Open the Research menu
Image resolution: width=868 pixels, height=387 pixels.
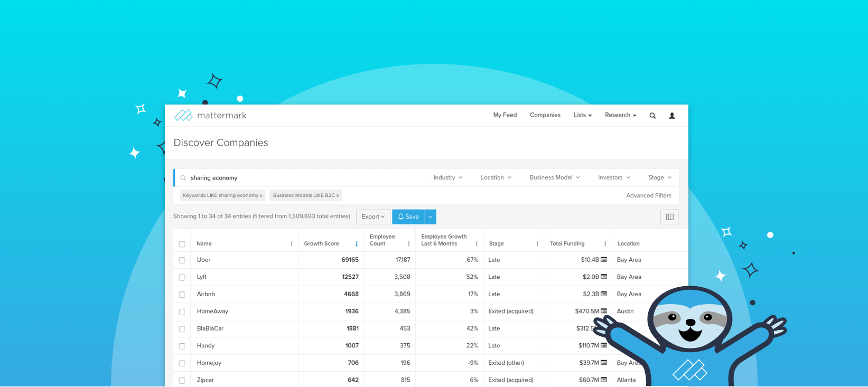pos(621,115)
